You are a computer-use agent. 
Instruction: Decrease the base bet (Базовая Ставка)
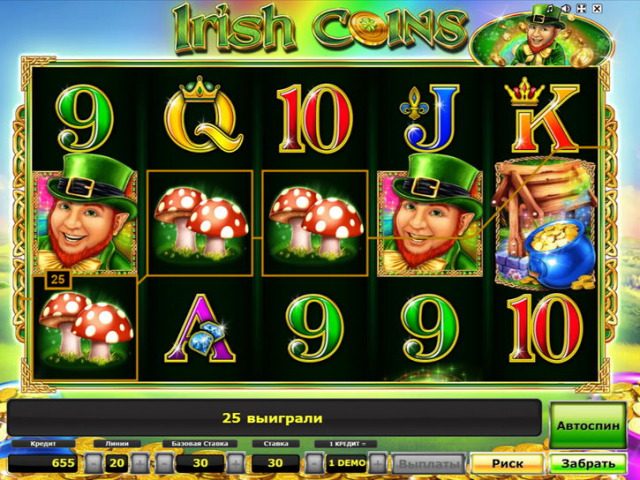164,463
